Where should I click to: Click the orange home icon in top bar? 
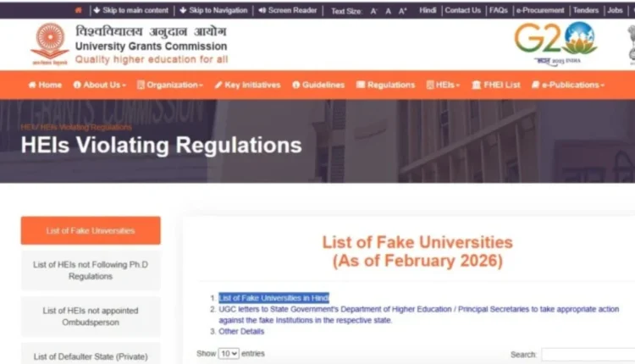[79, 10]
